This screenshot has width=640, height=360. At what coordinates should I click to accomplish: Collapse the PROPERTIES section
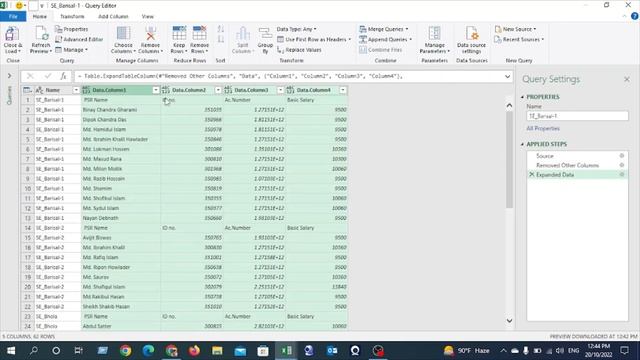tap(522, 97)
